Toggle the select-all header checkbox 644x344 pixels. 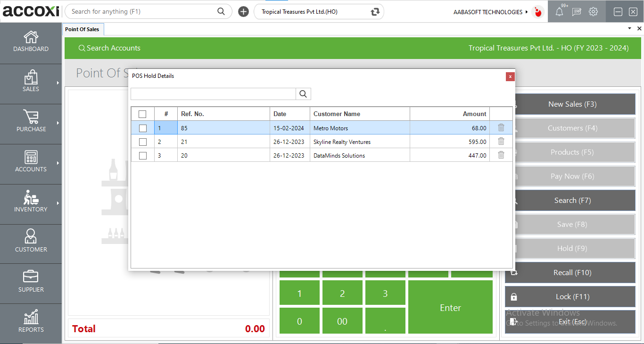point(142,114)
